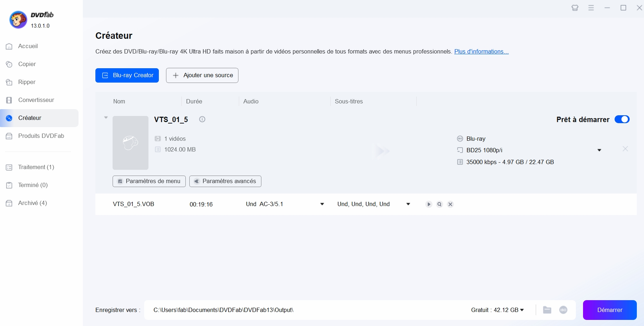This screenshot has height=326, width=644.
Task: Click the 00:19:16 duration value
Action: tap(201, 205)
